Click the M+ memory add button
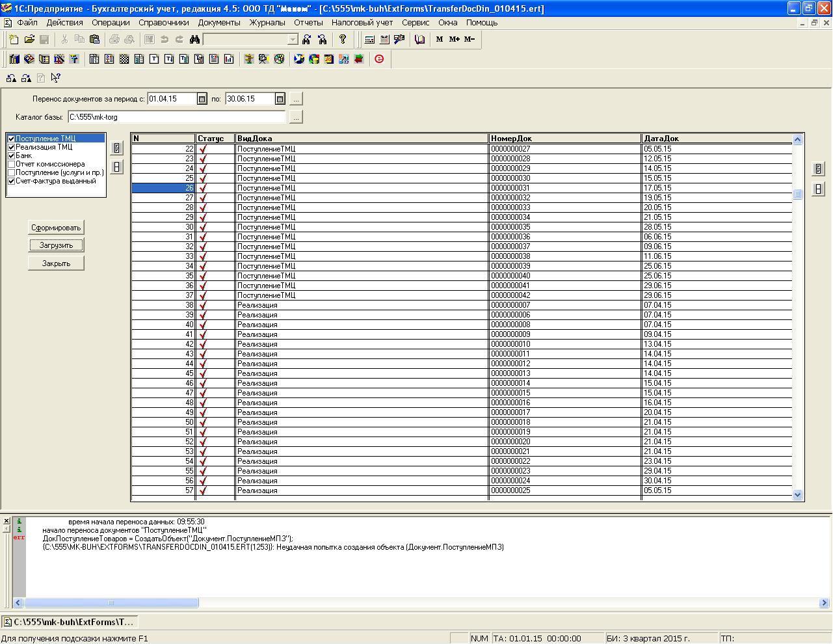This screenshot has width=833, height=644. tap(454, 40)
